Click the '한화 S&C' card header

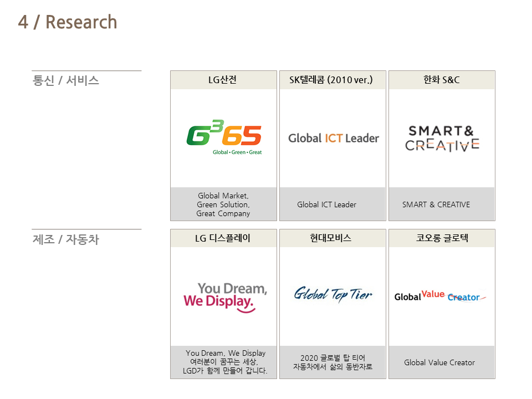[442, 80]
